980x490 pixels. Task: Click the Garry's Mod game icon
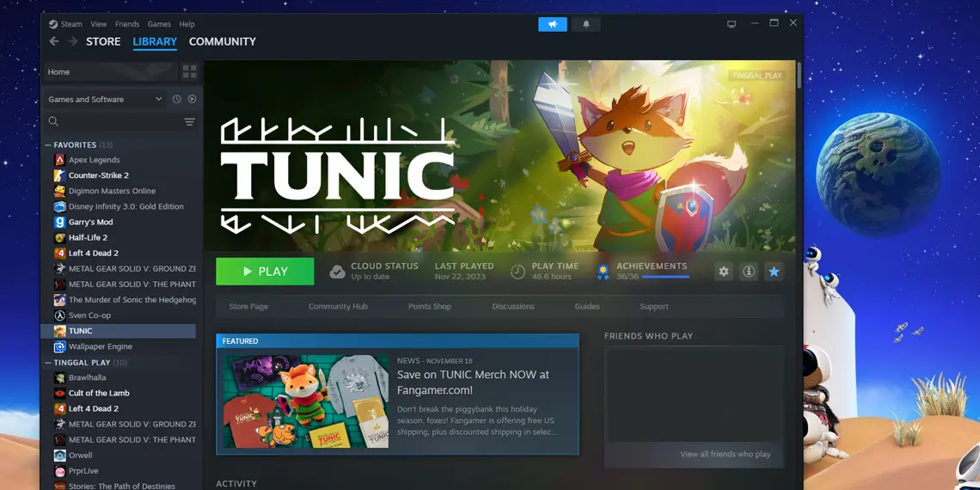tap(59, 222)
